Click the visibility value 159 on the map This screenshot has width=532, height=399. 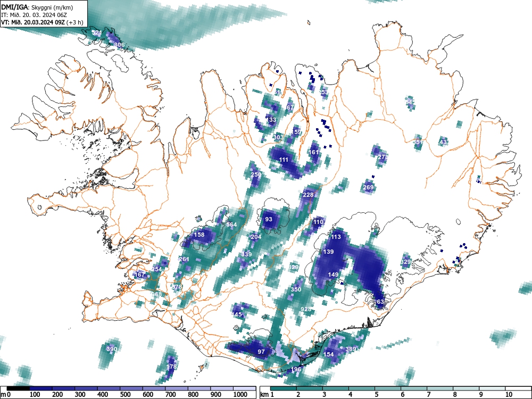pyautogui.click(x=296, y=132)
